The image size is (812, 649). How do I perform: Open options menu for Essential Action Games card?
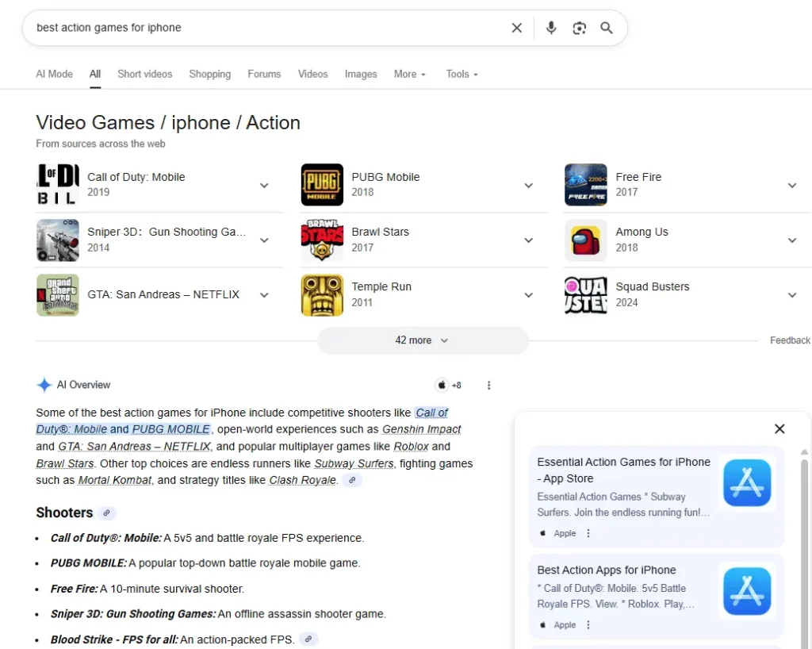(x=588, y=533)
